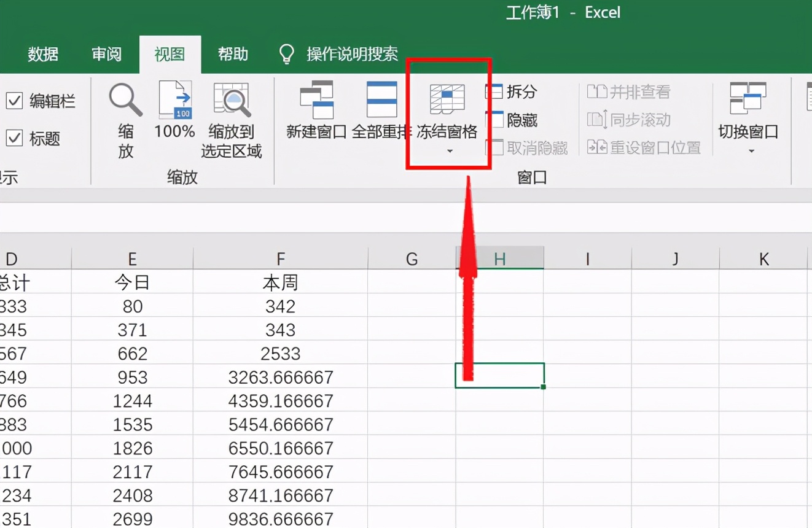The height and width of the screenshot is (528, 812).
Task: Click the 本周 header cell in column F
Action: [280, 282]
